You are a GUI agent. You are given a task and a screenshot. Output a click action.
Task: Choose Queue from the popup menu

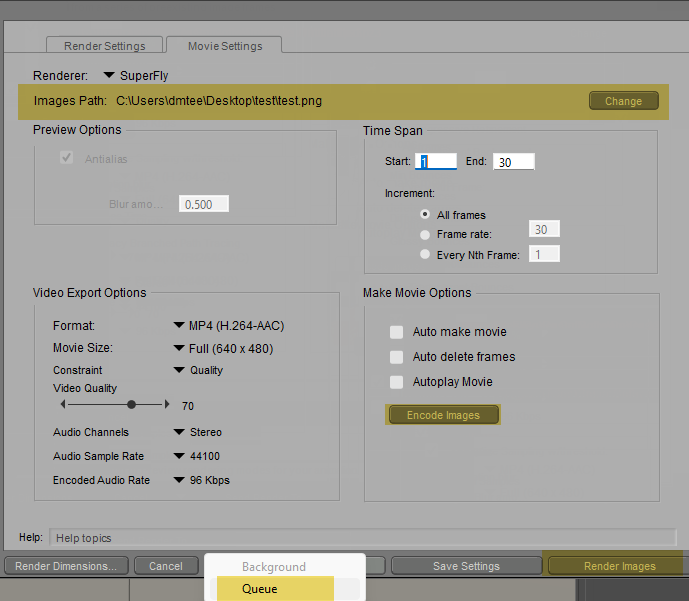tap(260, 589)
